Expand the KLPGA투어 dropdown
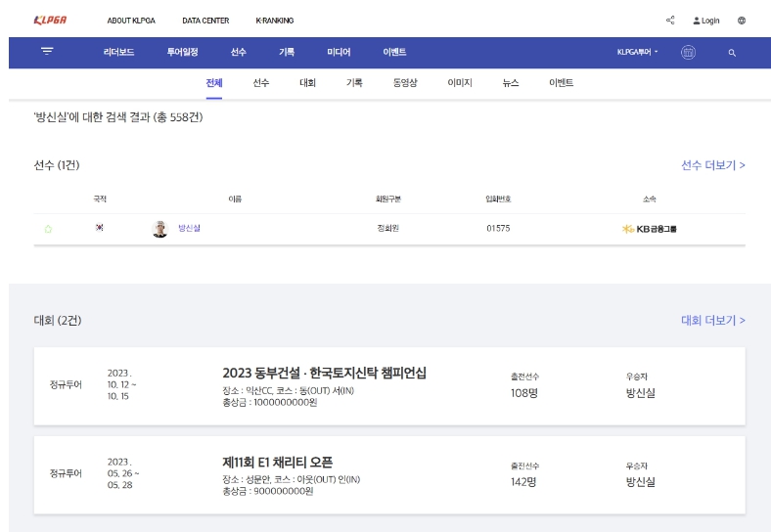771x532 pixels. 638,52
